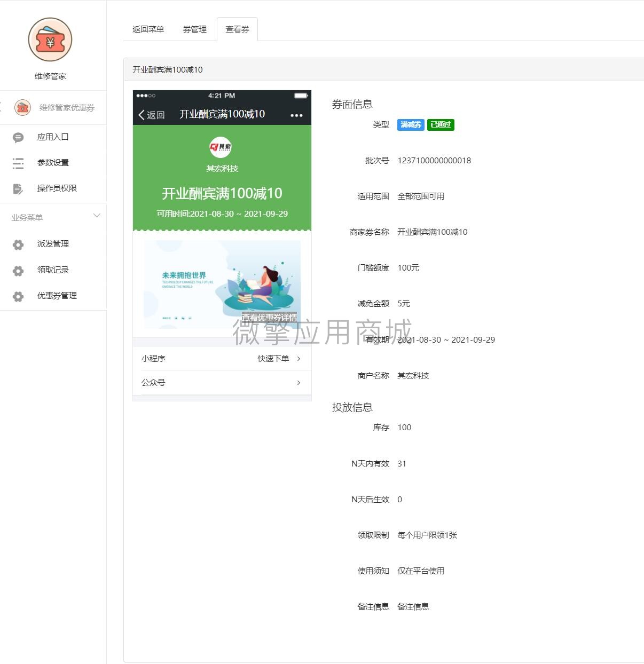Select the 查看券 tab
The image size is (644, 664).
pyautogui.click(x=238, y=29)
